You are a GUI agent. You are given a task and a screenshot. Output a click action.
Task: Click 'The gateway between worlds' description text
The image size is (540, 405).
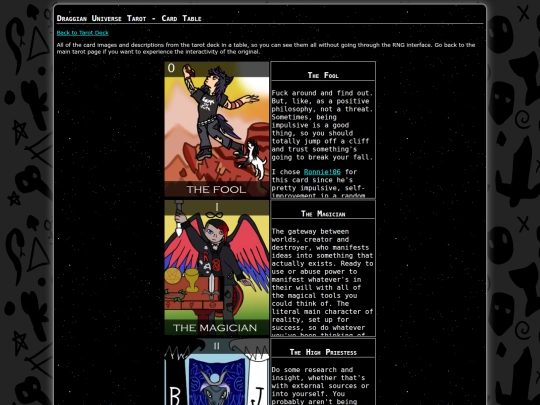pos(322,282)
